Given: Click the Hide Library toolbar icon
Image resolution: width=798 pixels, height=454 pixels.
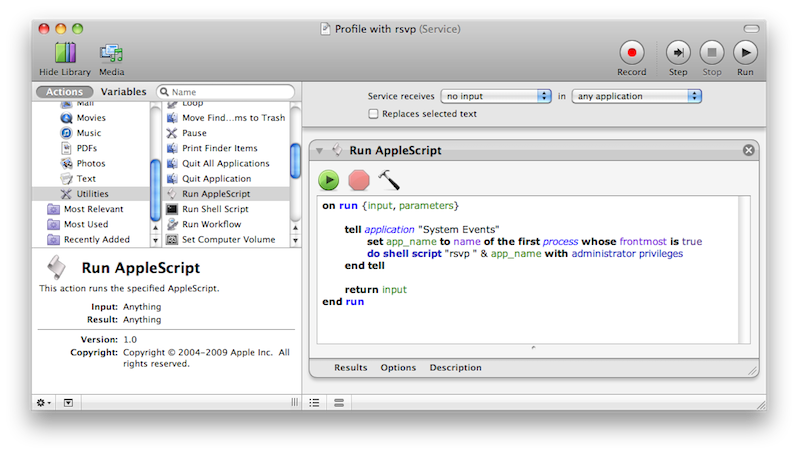Looking at the screenshot, I should click(66, 53).
